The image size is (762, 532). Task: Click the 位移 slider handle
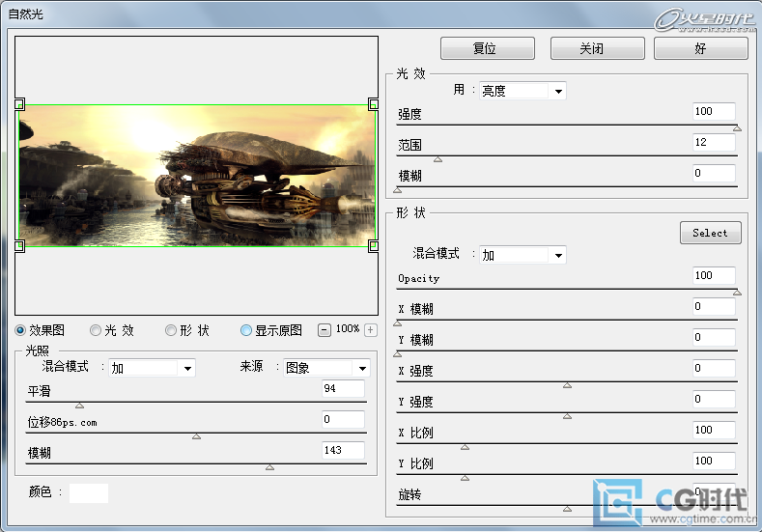coord(196,436)
